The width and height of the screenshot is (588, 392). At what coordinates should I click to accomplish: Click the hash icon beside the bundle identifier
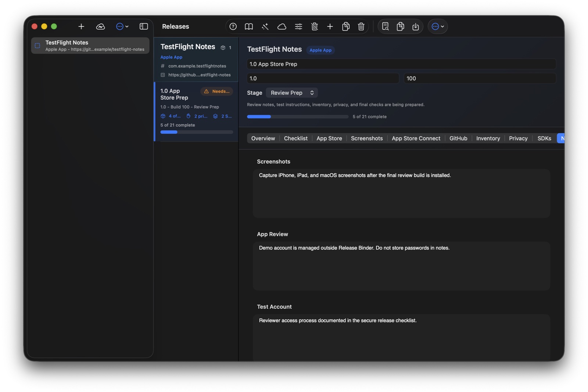[163, 66]
